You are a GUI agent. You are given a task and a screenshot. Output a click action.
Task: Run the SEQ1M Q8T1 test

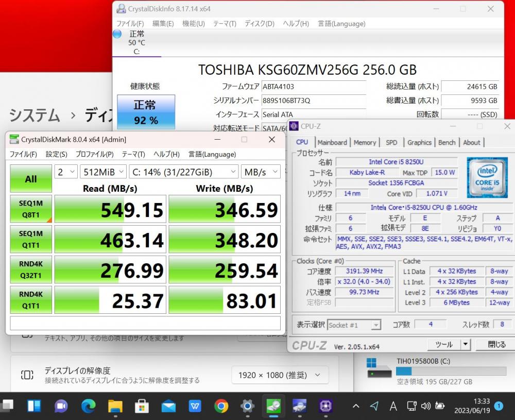point(31,209)
